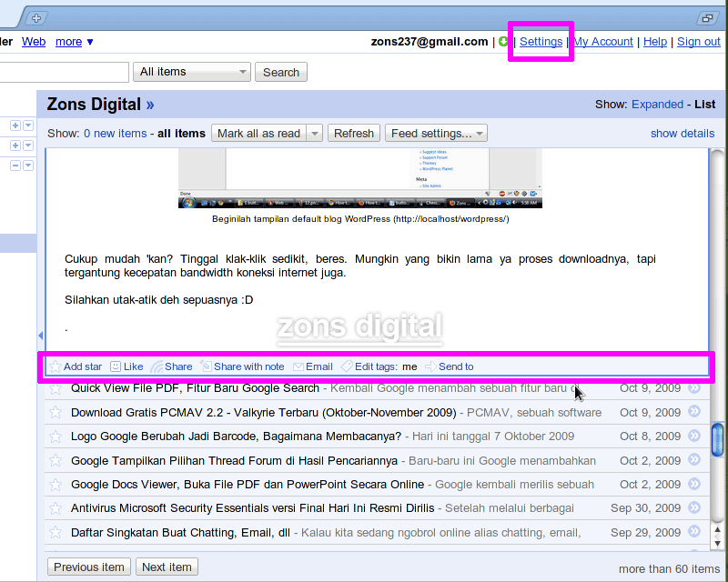Email the open article
Image resolution: width=728 pixels, height=582 pixels.
pos(313,366)
